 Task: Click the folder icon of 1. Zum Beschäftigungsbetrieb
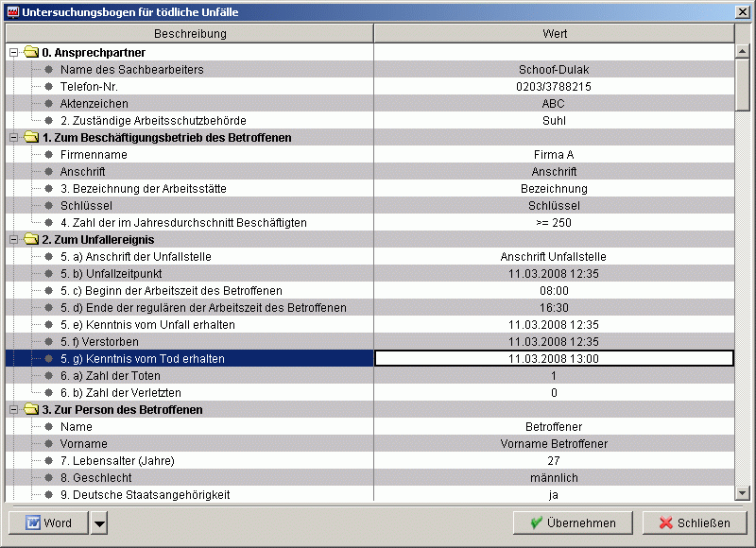click(30, 137)
